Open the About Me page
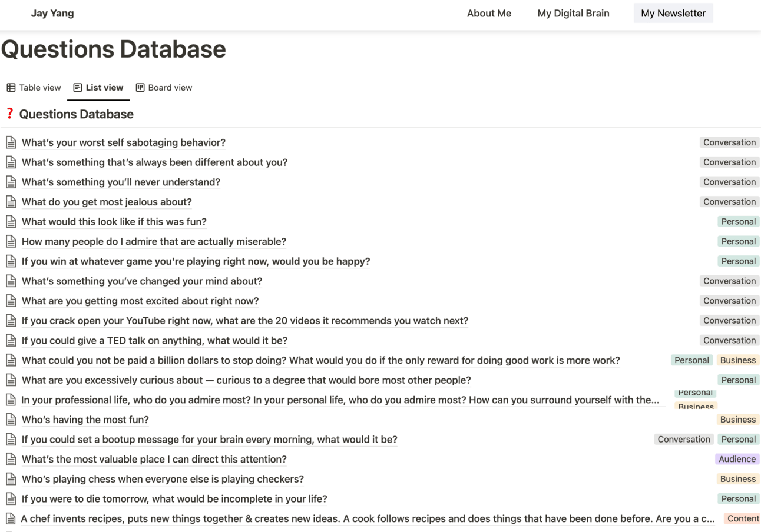Screen dimensions: 761x532 point(489,13)
